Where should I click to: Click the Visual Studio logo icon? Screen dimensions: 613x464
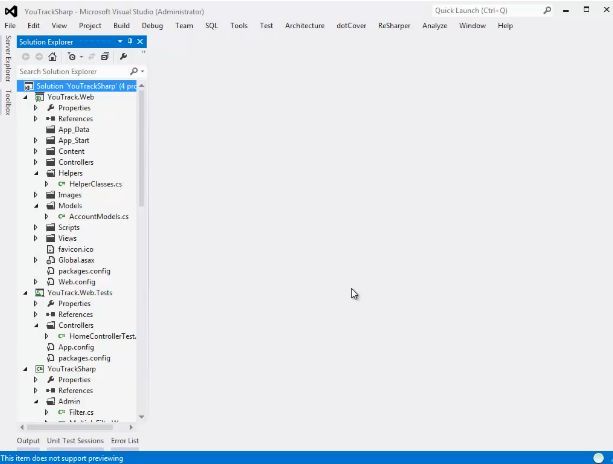tap(11, 11)
